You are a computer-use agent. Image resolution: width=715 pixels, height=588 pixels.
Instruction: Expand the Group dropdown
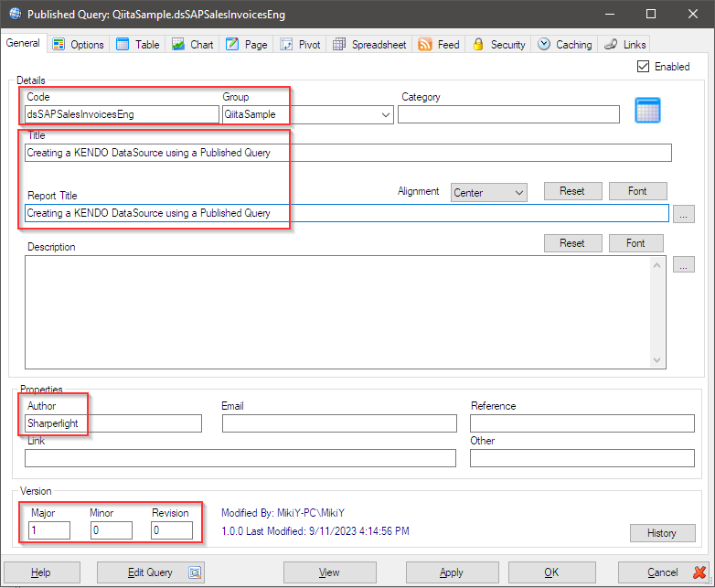[x=386, y=114]
